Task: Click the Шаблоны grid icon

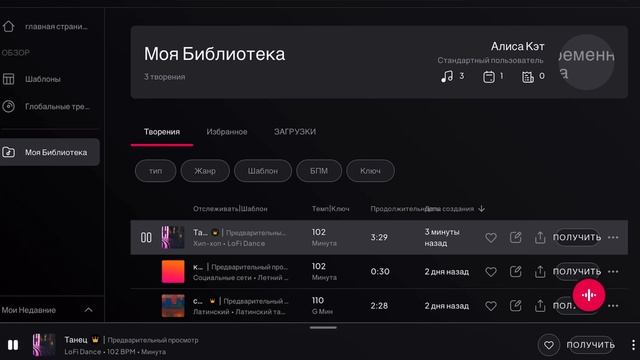Action: 9,79
